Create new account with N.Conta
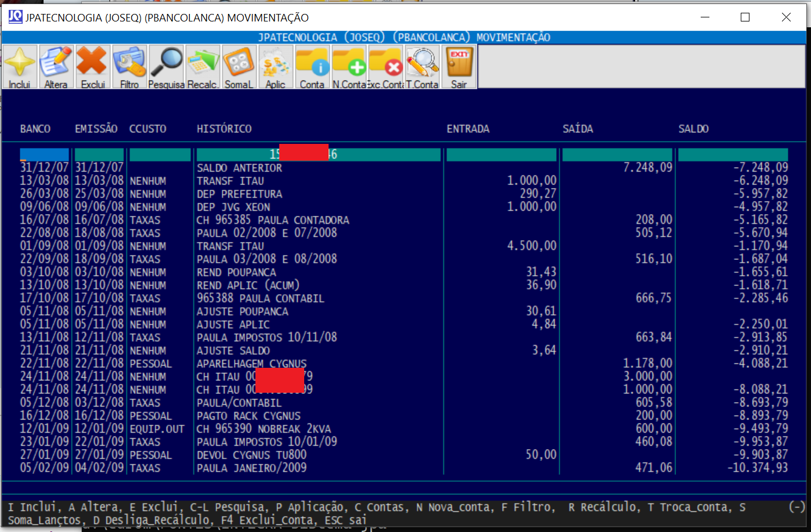The height and width of the screenshot is (532, 811). (349, 66)
